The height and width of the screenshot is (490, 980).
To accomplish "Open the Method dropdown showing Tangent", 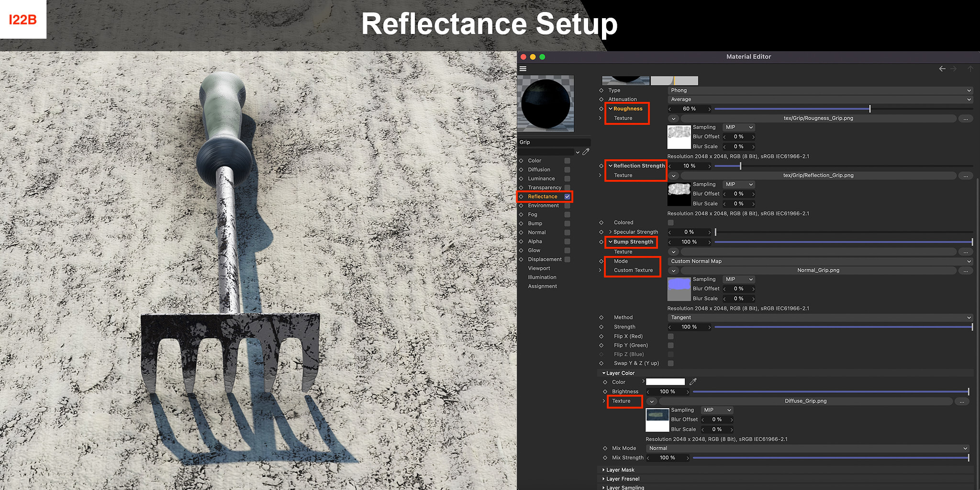I will [x=820, y=318].
